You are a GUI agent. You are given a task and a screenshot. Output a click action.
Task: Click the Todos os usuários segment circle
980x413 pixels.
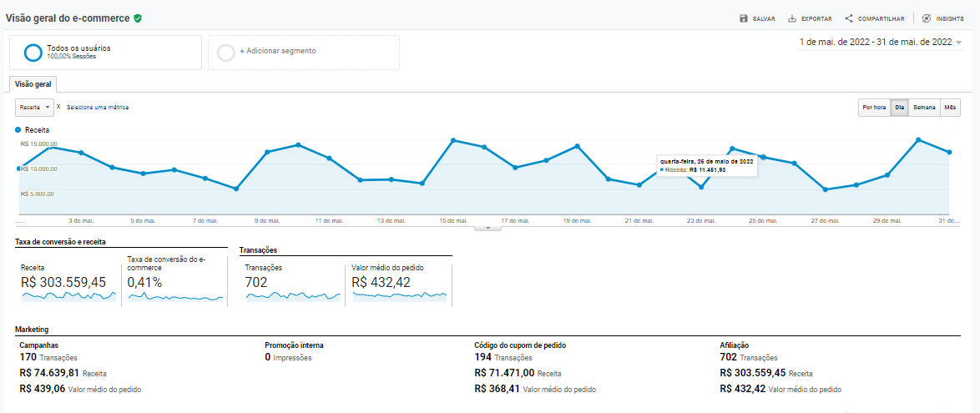(33, 53)
